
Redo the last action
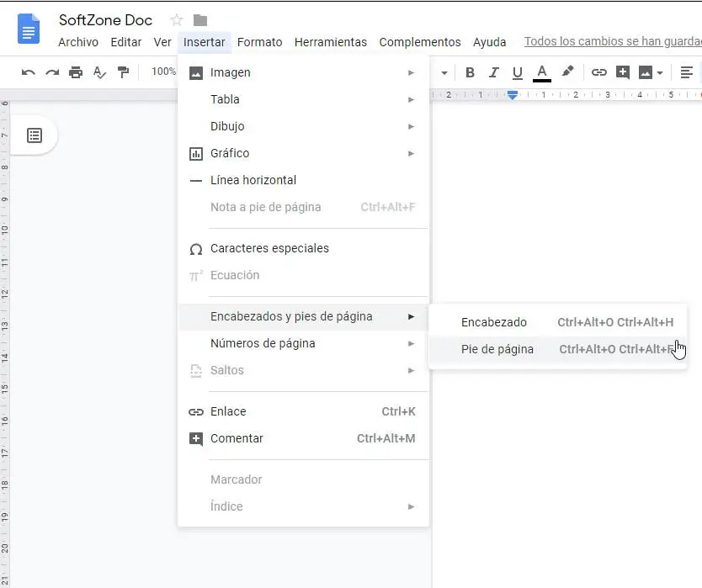point(52,72)
